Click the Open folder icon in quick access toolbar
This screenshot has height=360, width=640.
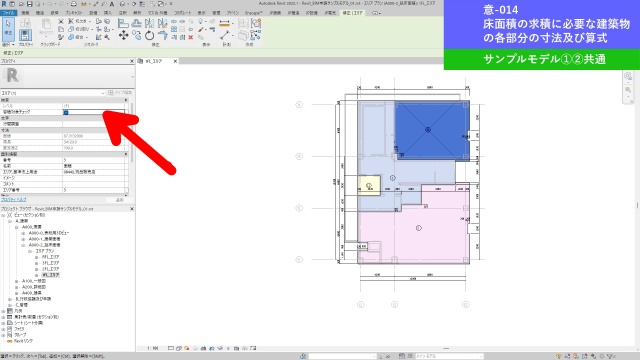tap(21, 4)
